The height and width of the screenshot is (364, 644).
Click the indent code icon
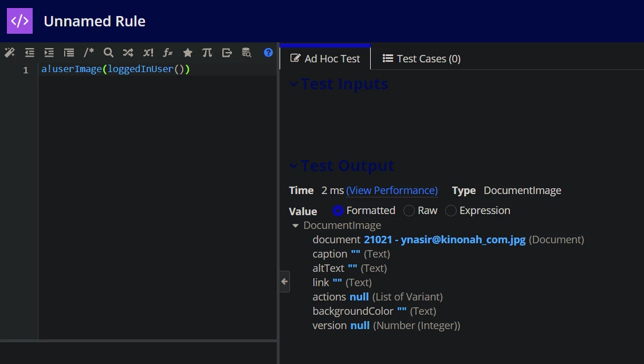(49, 53)
